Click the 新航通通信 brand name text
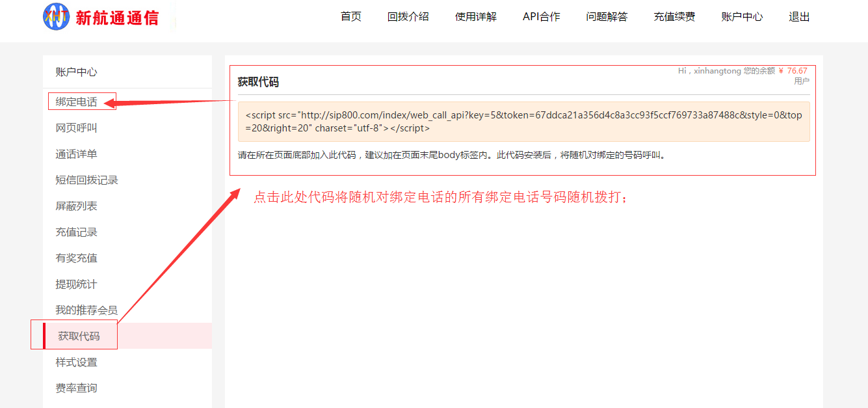868x408 pixels. (x=117, y=18)
